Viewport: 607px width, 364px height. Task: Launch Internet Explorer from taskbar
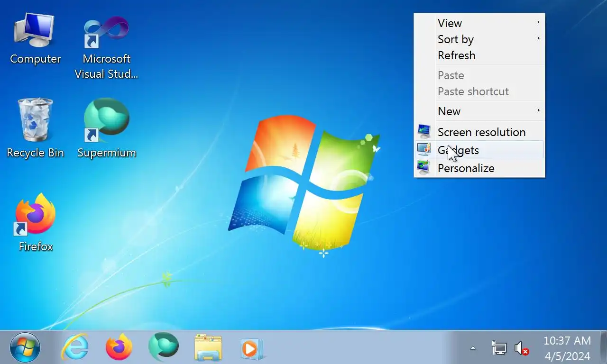click(x=74, y=347)
